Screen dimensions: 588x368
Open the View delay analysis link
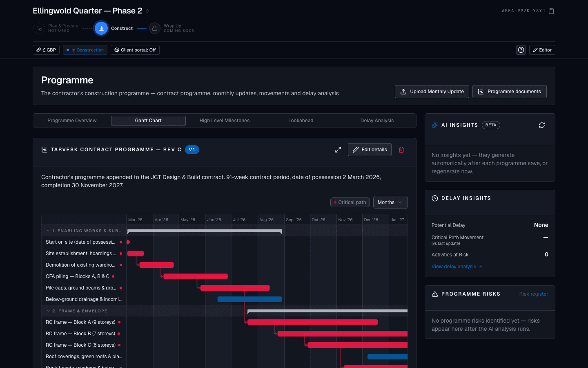[x=457, y=267]
